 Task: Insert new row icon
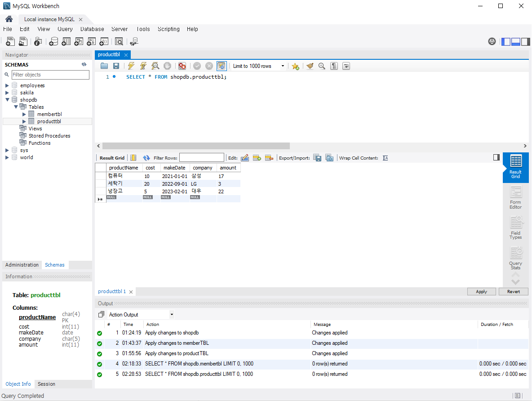(257, 158)
